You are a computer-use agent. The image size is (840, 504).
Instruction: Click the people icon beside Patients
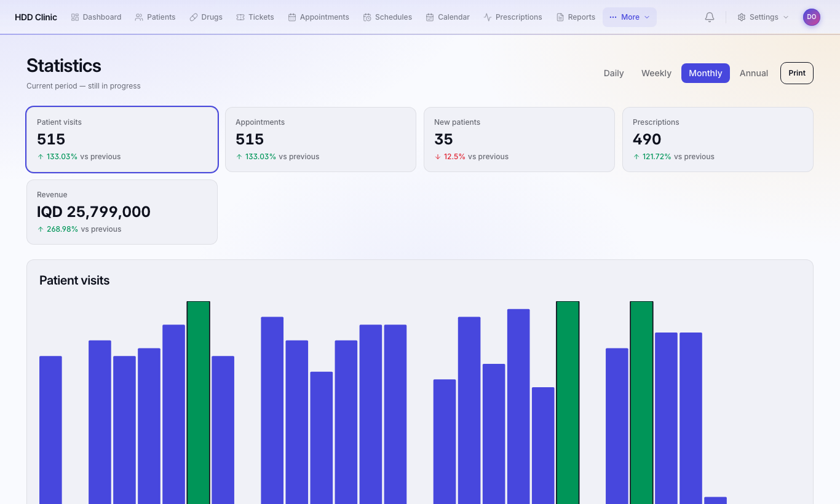click(x=139, y=17)
